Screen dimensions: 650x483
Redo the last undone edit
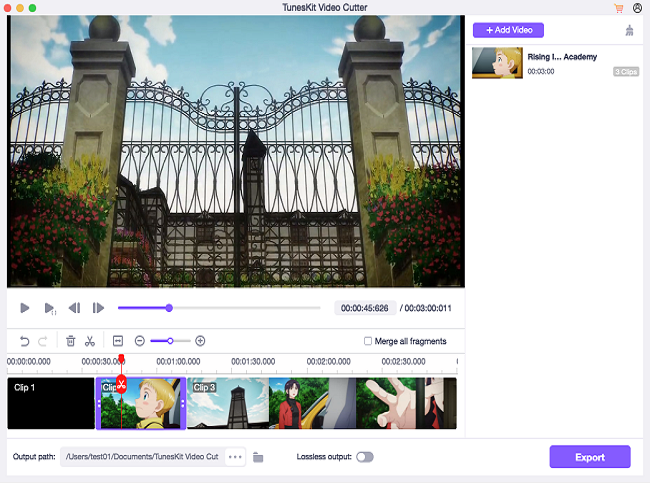point(42,341)
